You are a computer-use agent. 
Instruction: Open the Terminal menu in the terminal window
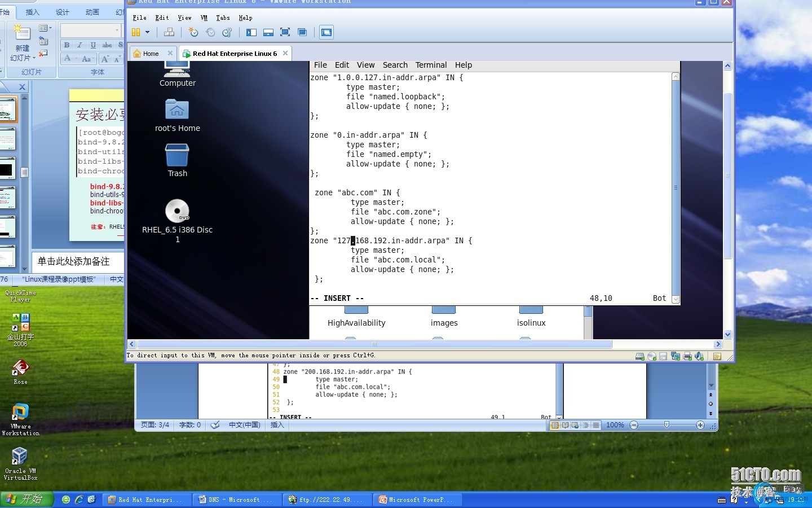[x=431, y=65]
